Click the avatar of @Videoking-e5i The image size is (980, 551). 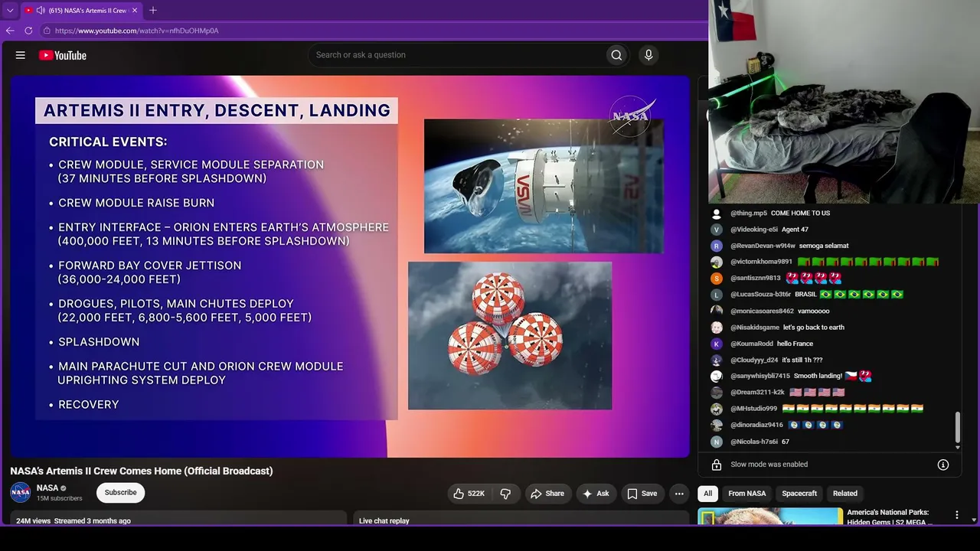click(717, 230)
